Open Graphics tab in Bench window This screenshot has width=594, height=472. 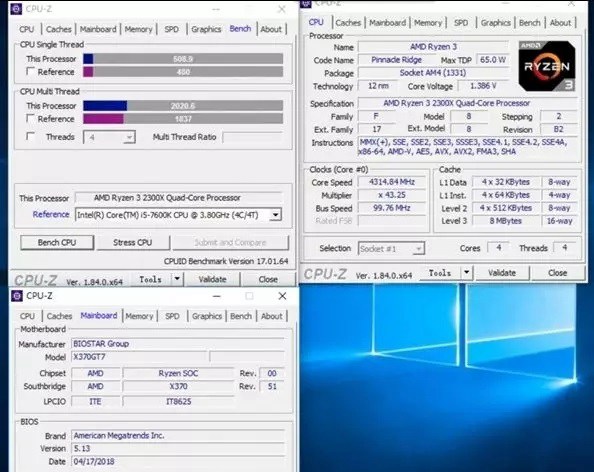pyautogui.click(x=206, y=29)
